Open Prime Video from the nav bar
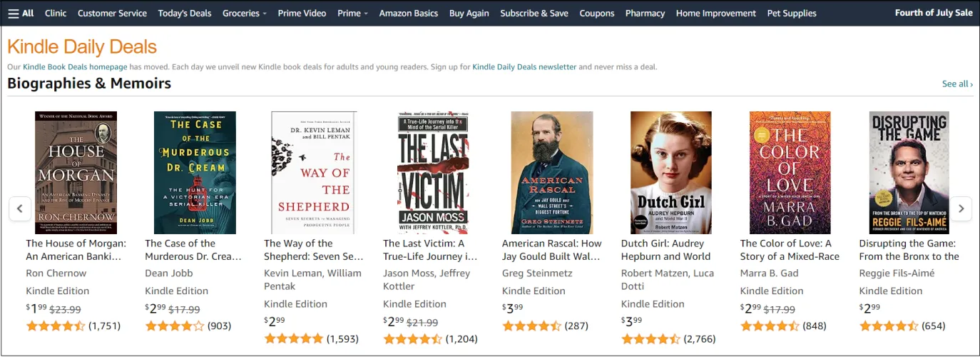Screen dimensions: 980x357 click(302, 13)
